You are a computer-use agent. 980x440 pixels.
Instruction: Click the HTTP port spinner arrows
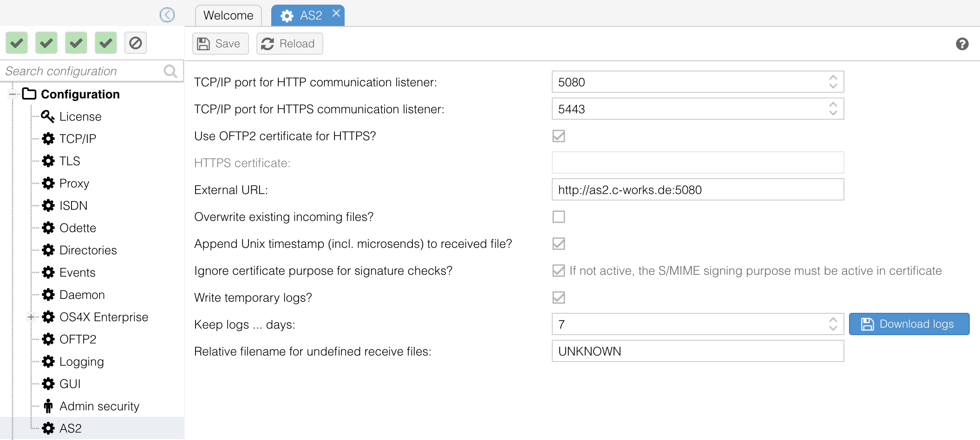click(x=833, y=82)
